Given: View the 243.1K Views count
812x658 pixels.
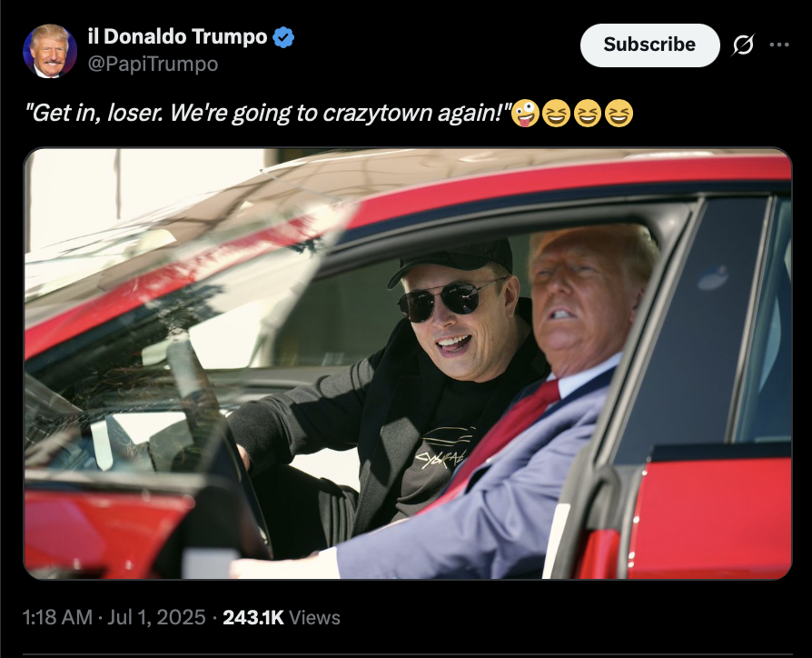Looking at the screenshot, I should pos(282,617).
